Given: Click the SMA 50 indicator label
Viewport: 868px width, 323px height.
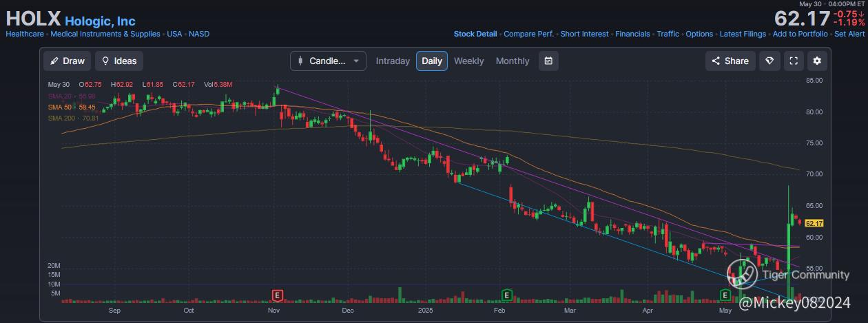Looking at the screenshot, I should [71, 107].
